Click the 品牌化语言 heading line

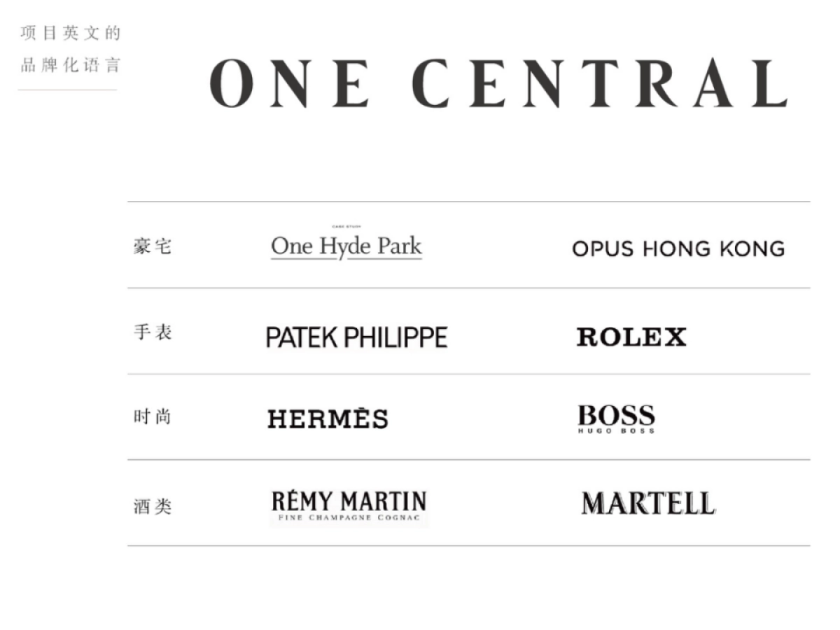click(x=71, y=66)
